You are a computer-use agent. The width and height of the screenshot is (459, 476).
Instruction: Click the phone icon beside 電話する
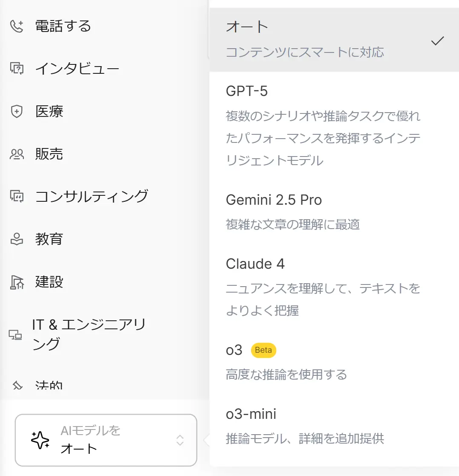coord(17,26)
